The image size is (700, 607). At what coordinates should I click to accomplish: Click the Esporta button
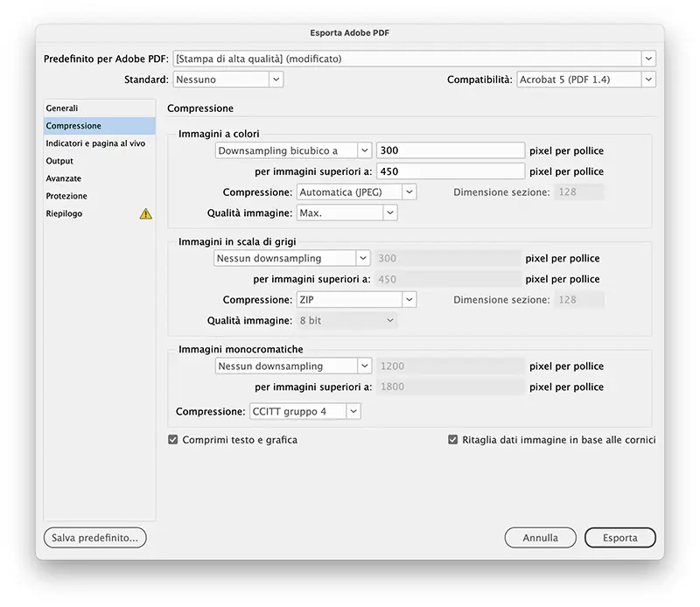click(619, 538)
